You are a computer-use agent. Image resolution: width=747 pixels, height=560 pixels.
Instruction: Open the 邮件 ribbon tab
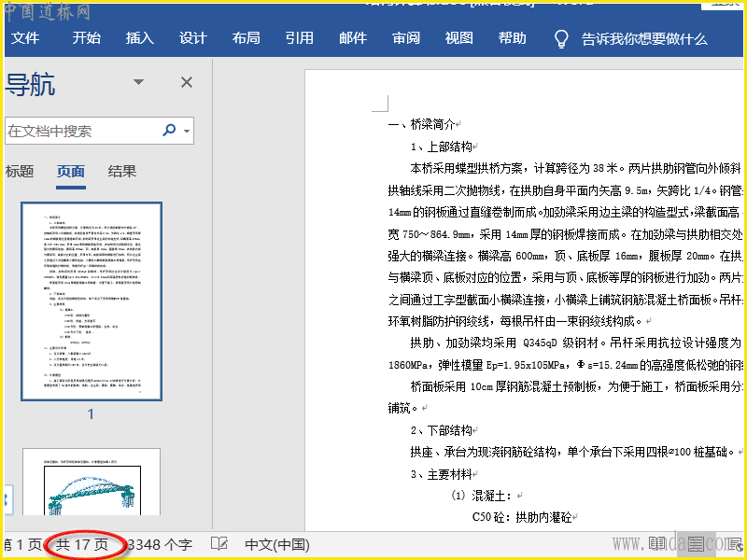[353, 38]
